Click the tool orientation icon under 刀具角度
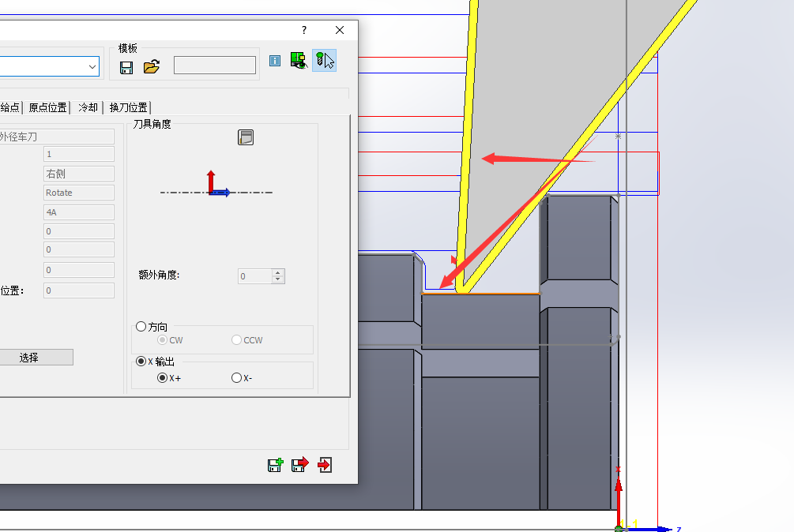 tap(246, 137)
